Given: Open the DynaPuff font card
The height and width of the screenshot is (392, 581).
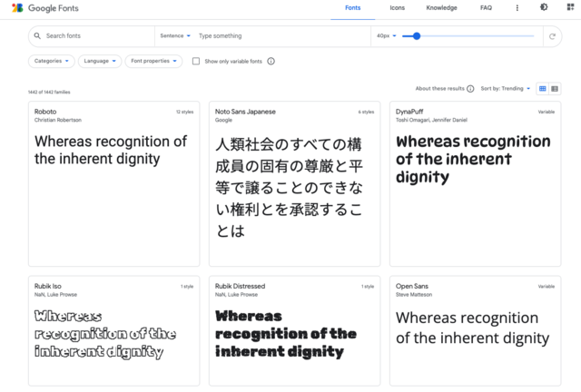Looking at the screenshot, I should coord(475,184).
